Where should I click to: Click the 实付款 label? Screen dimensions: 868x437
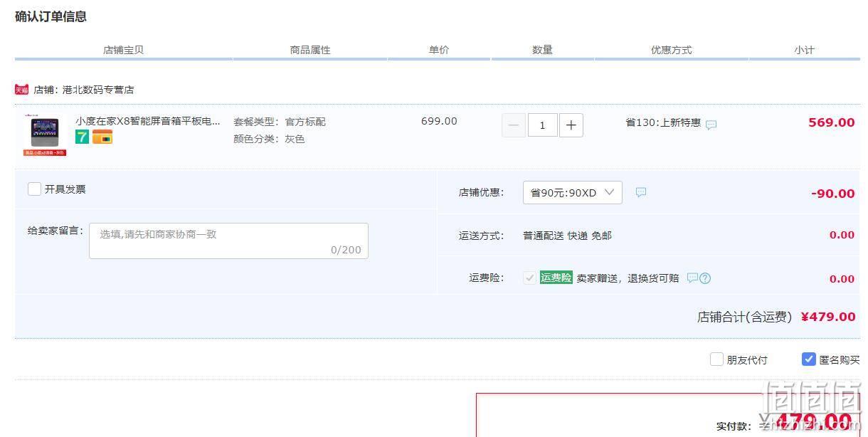(x=734, y=426)
